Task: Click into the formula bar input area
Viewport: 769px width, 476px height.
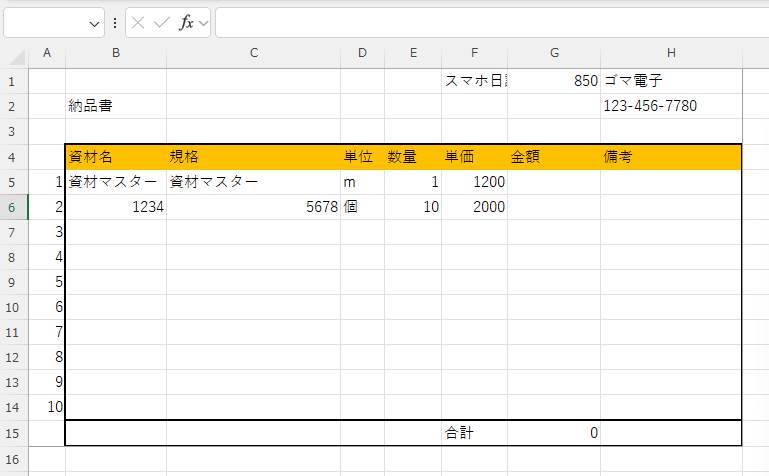Action: 490,23
